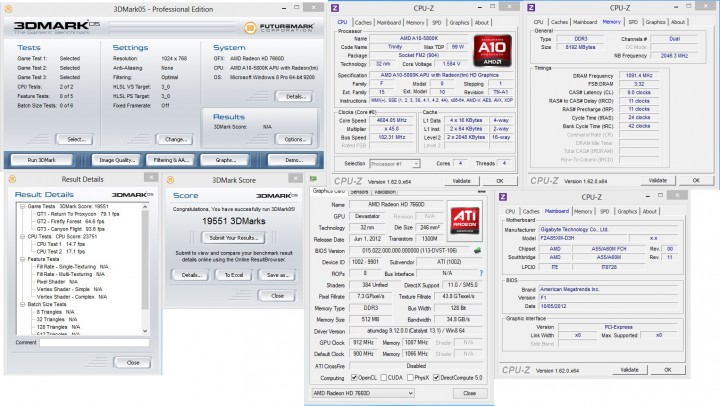Screen dimensions: 720x406
Task: Click Validate in the CPU-Z Memory window
Action: [x=657, y=180]
